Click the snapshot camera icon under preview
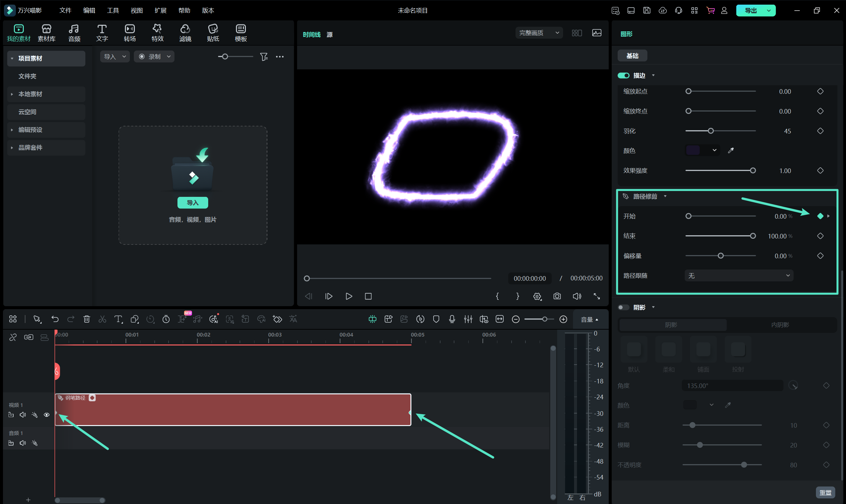 click(x=557, y=296)
